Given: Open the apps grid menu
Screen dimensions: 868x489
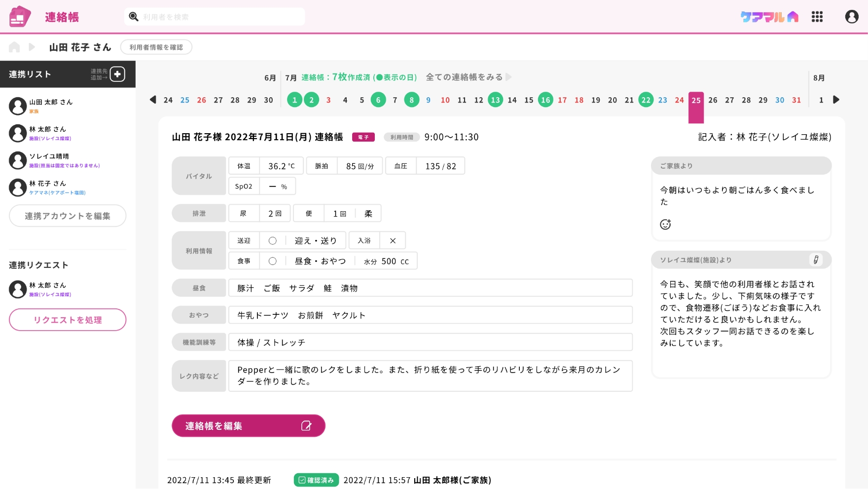Looking at the screenshot, I should pyautogui.click(x=817, y=17).
